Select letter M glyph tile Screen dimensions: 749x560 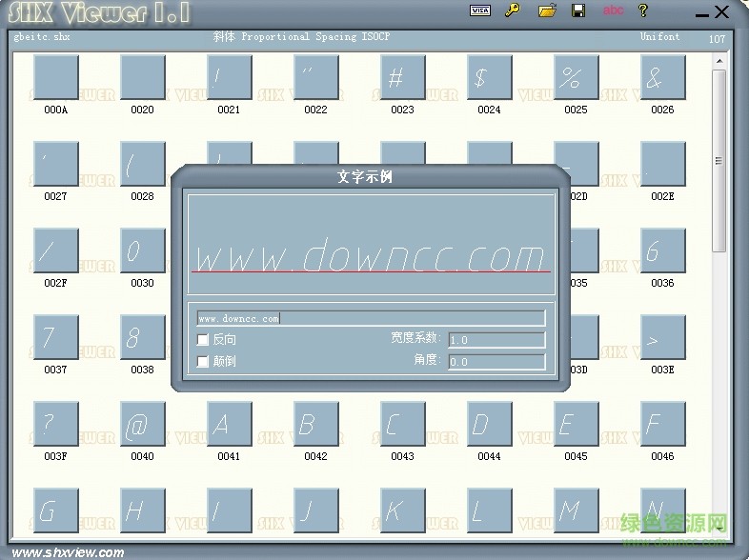[577, 510]
